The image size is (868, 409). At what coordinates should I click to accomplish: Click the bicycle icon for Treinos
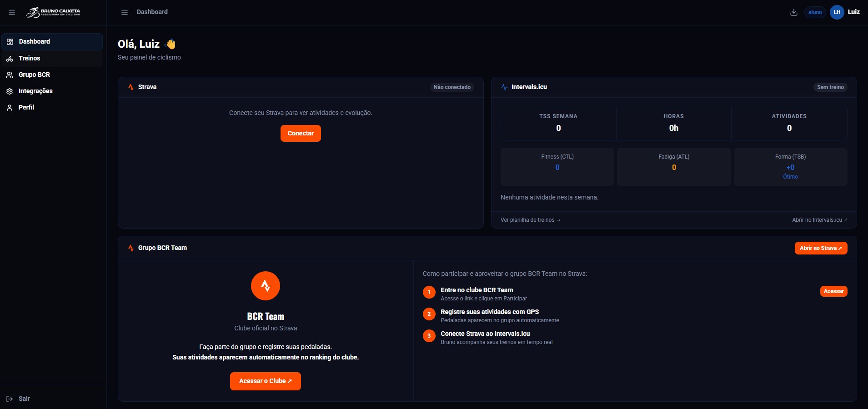(x=10, y=59)
